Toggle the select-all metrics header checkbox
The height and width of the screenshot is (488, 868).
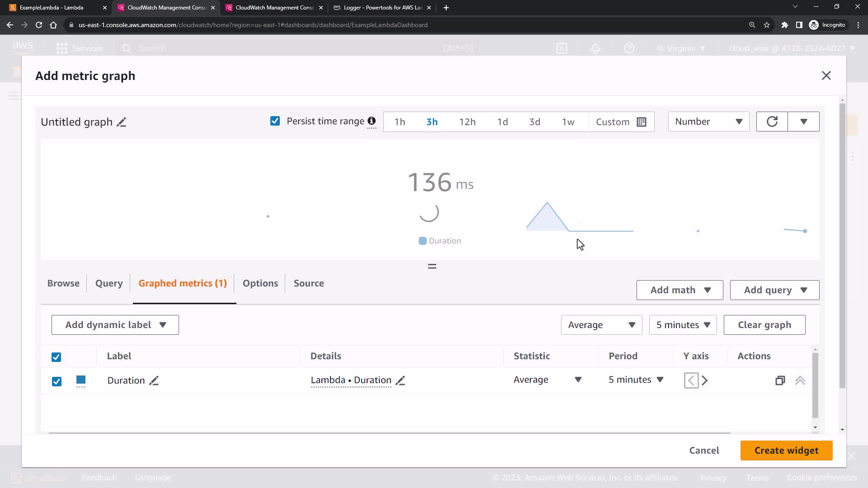[57, 357]
